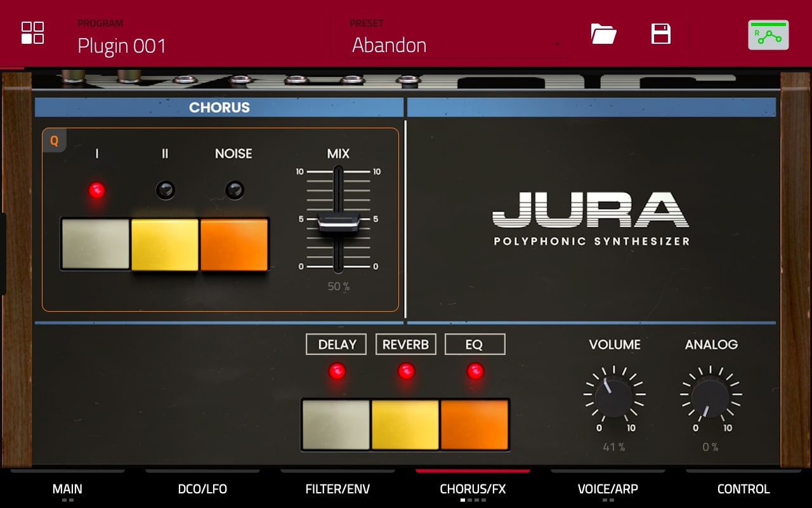Open the MIDI routing icon at top right
Image resolution: width=812 pixels, height=508 pixels.
768,34
